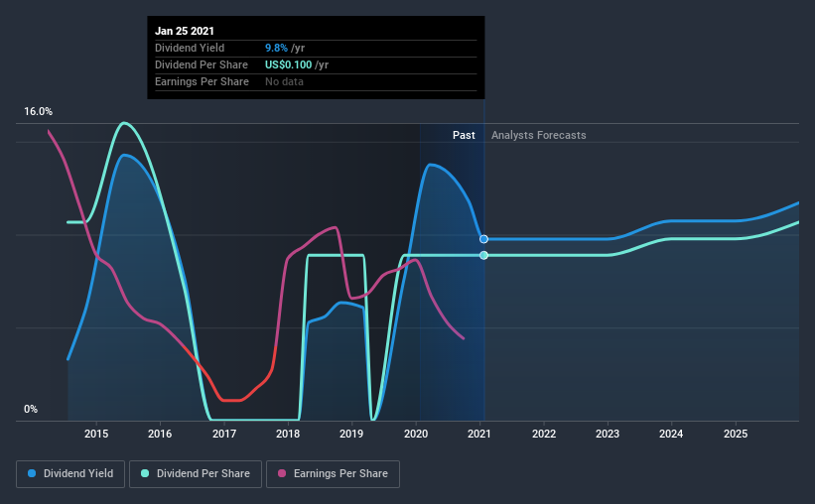815x504 pixels.
Task: Click the blue dot icon in the Dividend Yield legend
Action: 32,473
